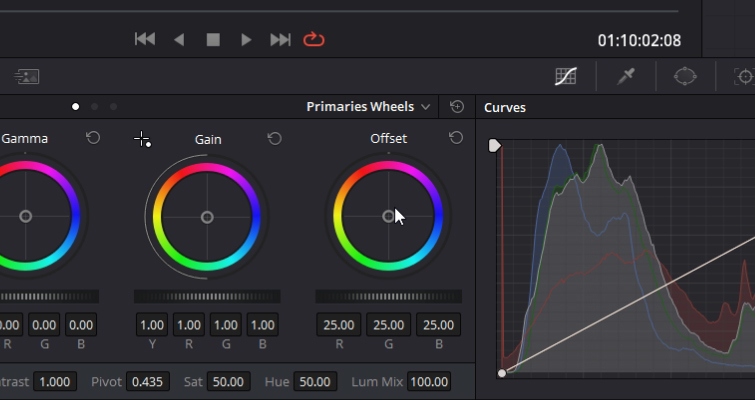Play the clip in reverse

coord(179,39)
